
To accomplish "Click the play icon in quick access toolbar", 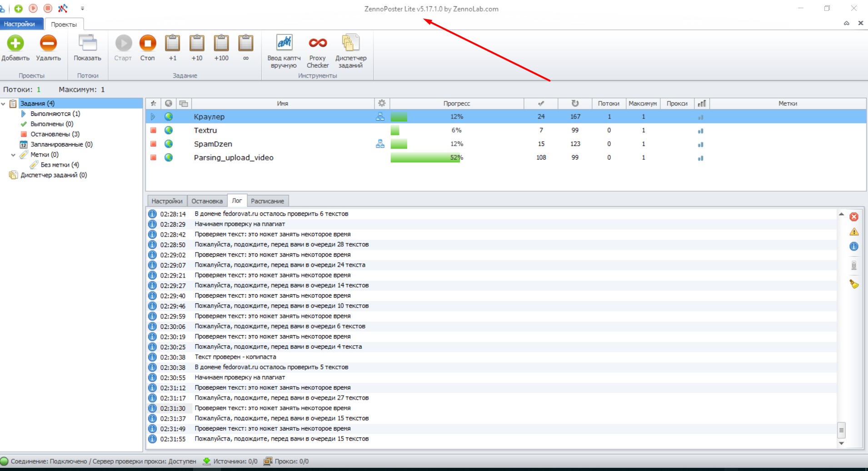I will tap(33, 8).
